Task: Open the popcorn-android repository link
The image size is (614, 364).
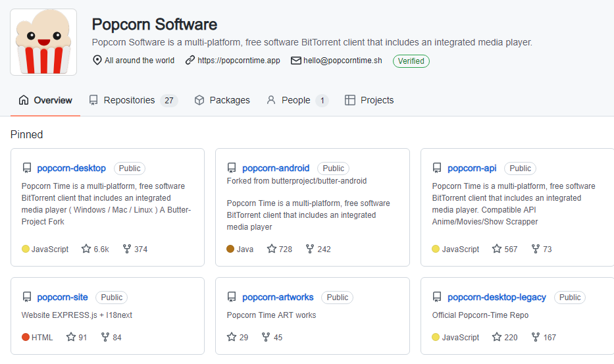Action: click(276, 169)
